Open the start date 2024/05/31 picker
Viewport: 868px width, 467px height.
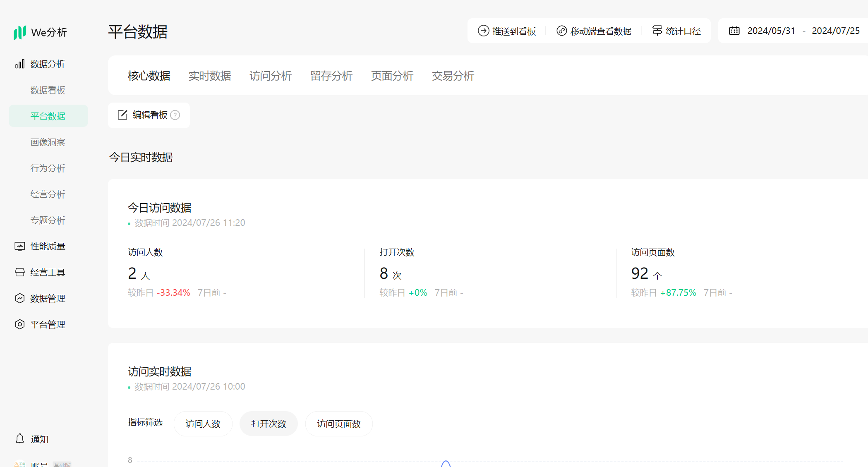pyautogui.click(x=771, y=31)
